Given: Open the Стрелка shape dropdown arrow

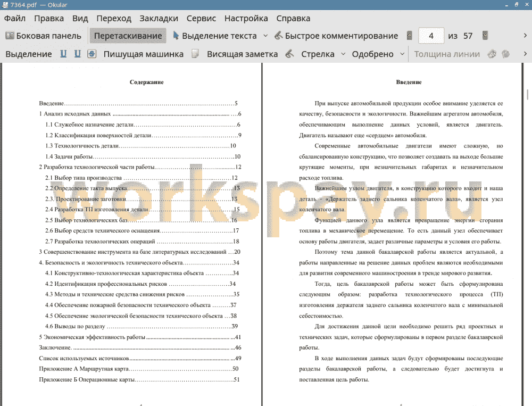Looking at the screenshot, I should (x=343, y=54).
